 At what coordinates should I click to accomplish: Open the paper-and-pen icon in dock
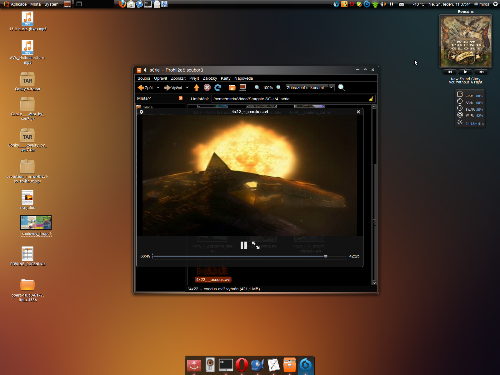[273, 365]
